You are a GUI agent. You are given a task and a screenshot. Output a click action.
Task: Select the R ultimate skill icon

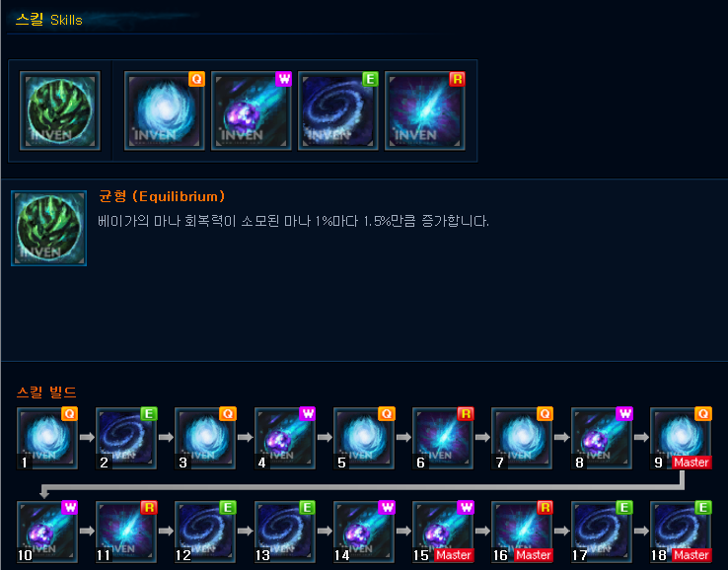(425, 110)
